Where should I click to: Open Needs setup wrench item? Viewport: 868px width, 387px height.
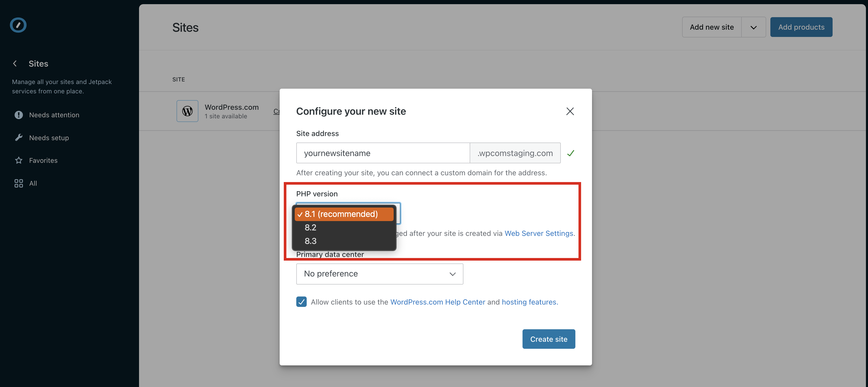[49, 138]
